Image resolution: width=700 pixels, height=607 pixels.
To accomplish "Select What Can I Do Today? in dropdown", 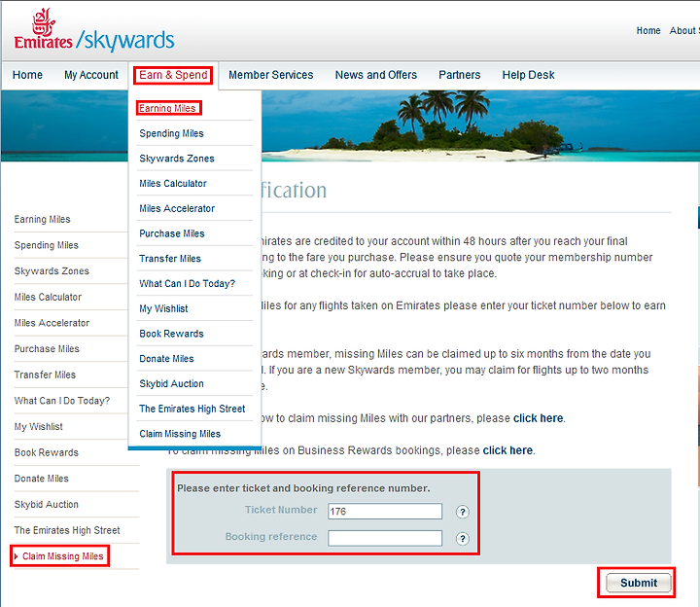I will coord(187,284).
